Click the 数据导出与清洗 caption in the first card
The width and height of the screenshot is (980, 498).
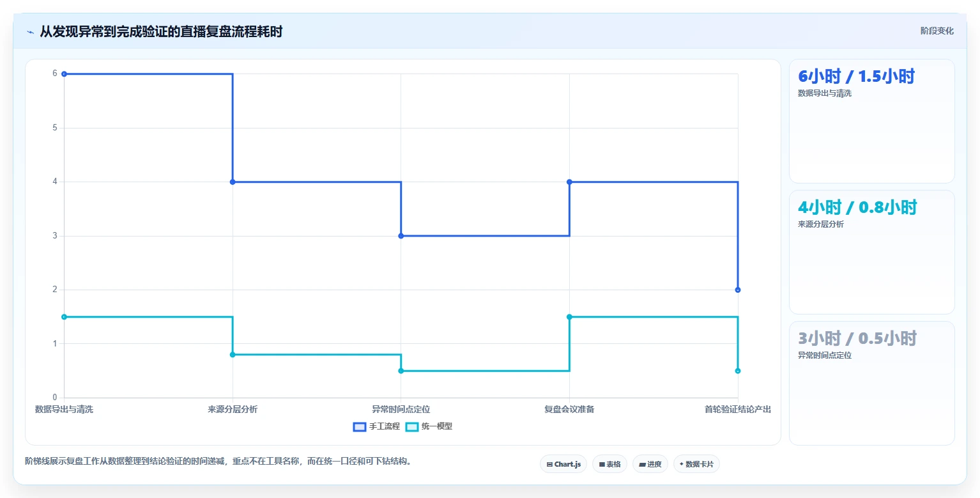[825, 93]
